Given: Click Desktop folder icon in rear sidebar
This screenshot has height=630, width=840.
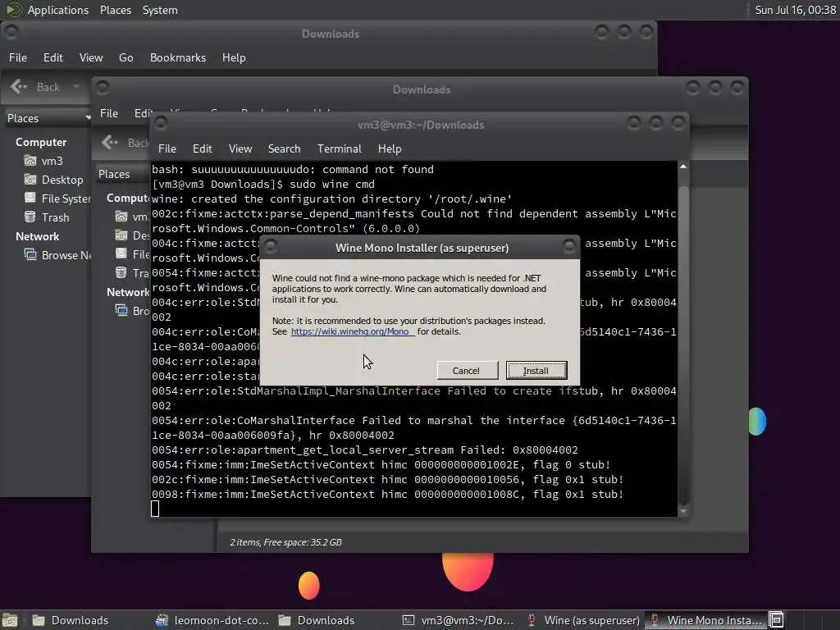Looking at the screenshot, I should point(30,180).
